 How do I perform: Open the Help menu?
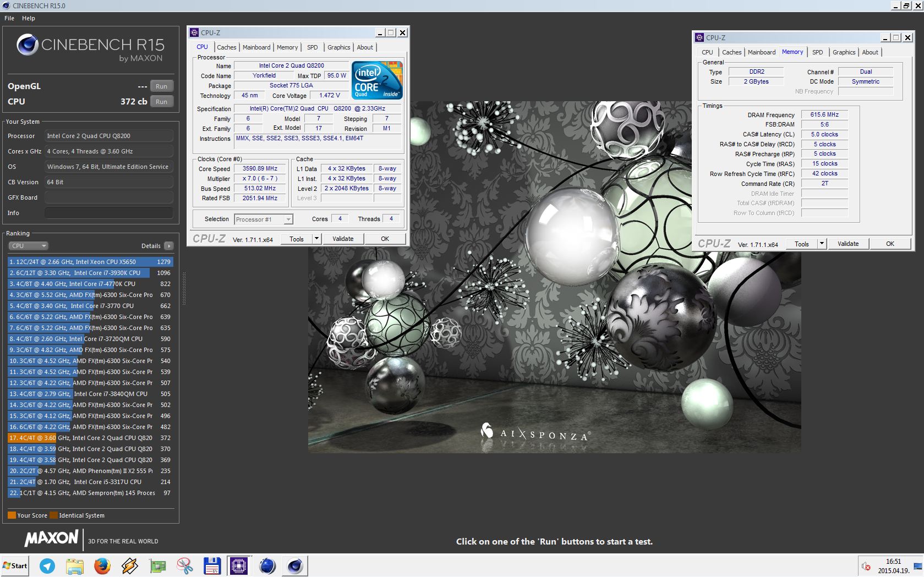[x=29, y=18]
